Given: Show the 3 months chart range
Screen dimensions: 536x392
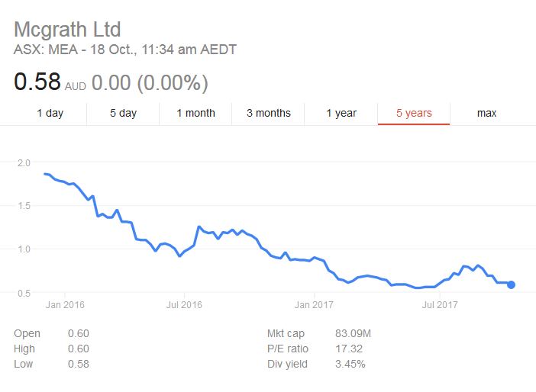Looking at the screenshot, I should coord(268,113).
